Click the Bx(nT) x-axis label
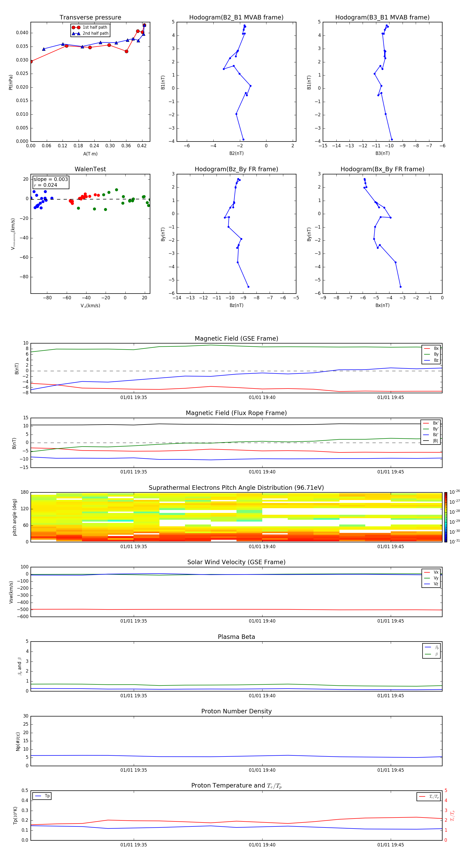The width and height of the screenshot is (473, 868). click(382, 305)
